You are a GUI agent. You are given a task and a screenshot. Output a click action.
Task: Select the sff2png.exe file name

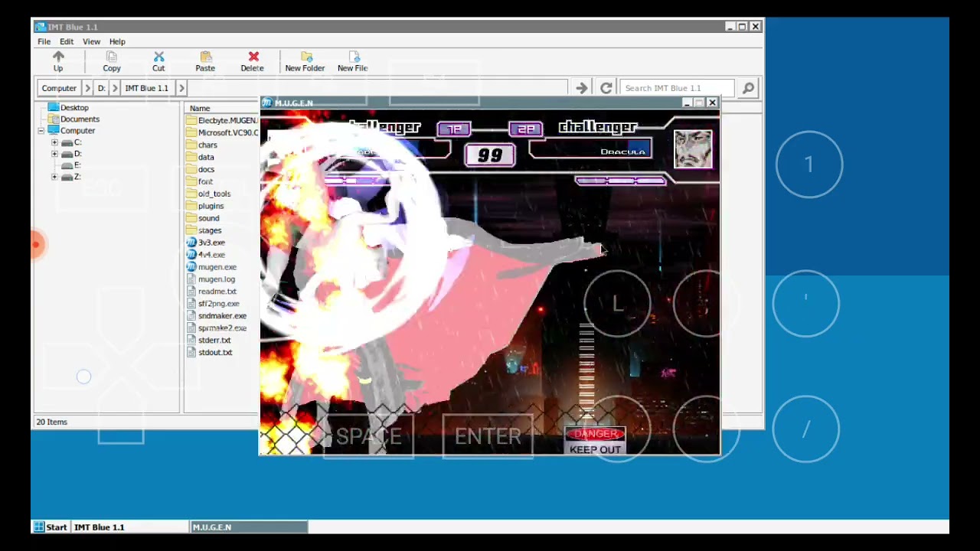[x=219, y=304]
